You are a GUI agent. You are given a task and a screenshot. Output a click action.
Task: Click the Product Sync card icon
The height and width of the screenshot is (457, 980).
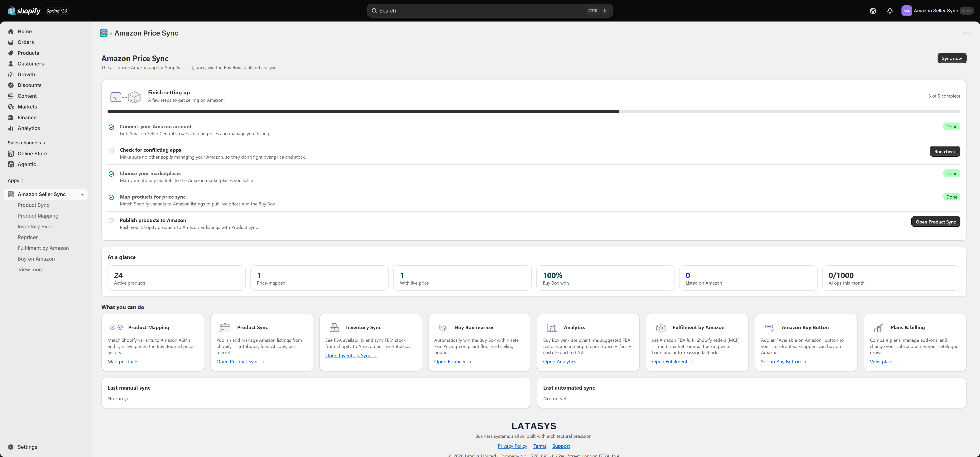(225, 327)
